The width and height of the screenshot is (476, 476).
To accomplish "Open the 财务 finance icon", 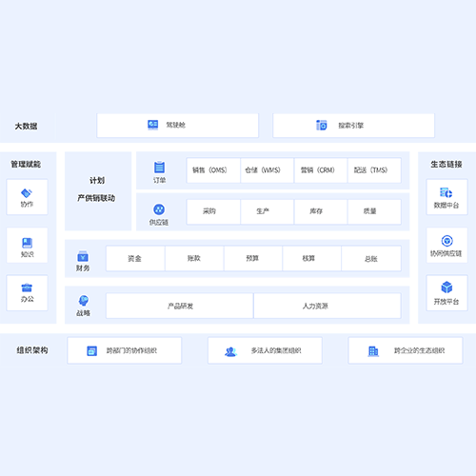I will click(83, 256).
